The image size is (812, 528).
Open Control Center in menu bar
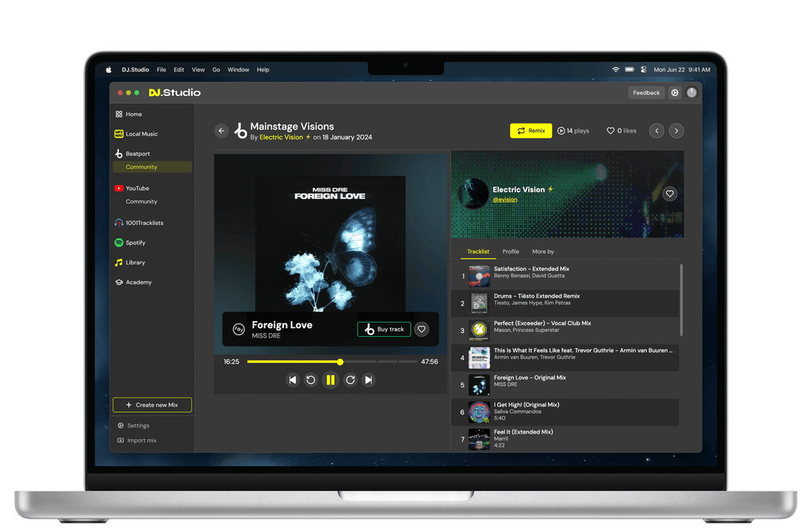(x=644, y=69)
